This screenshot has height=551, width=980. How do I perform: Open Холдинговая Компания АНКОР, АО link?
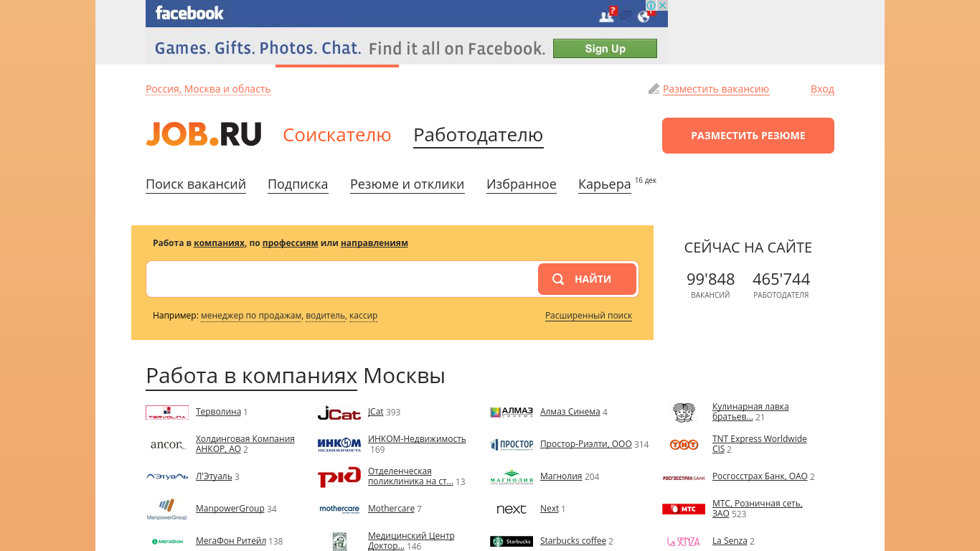click(245, 444)
